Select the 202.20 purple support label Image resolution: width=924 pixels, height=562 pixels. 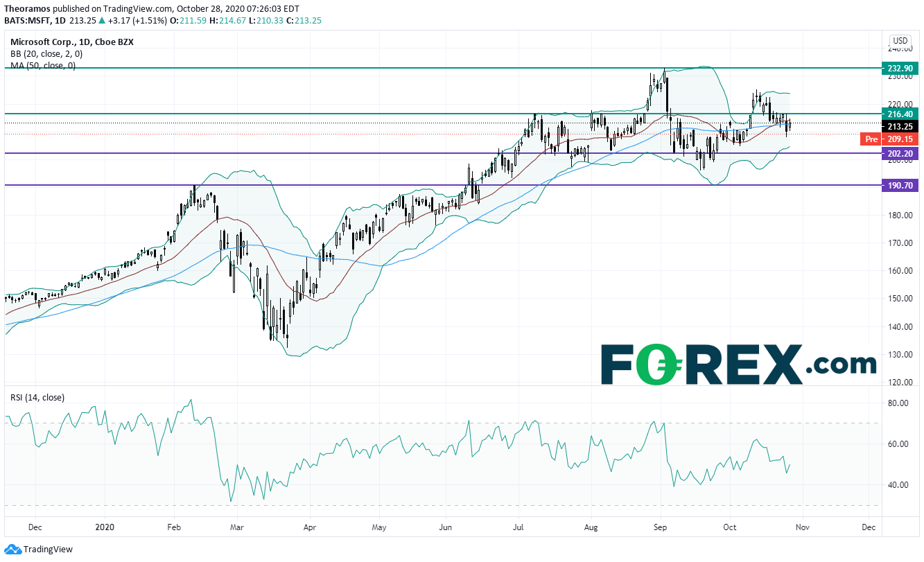[900, 154]
